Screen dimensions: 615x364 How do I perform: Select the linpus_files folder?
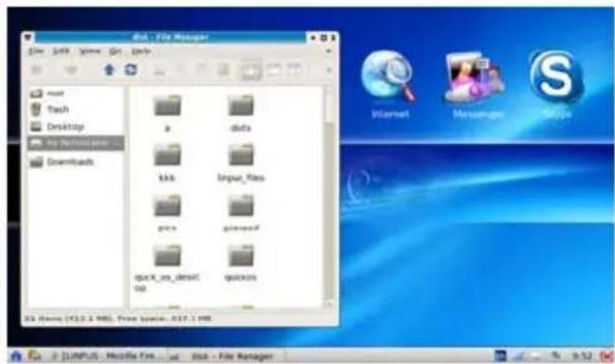[x=241, y=163]
